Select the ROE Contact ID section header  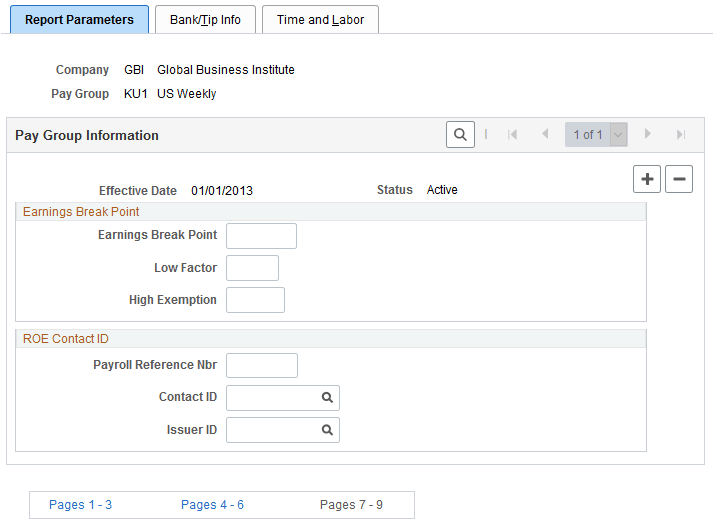point(66,339)
